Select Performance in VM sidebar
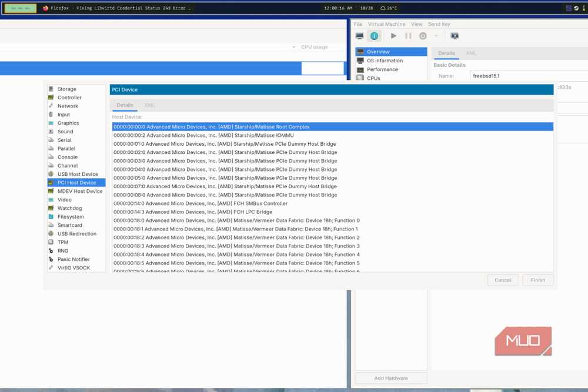Screen dimensions: 588x392 tap(391, 69)
